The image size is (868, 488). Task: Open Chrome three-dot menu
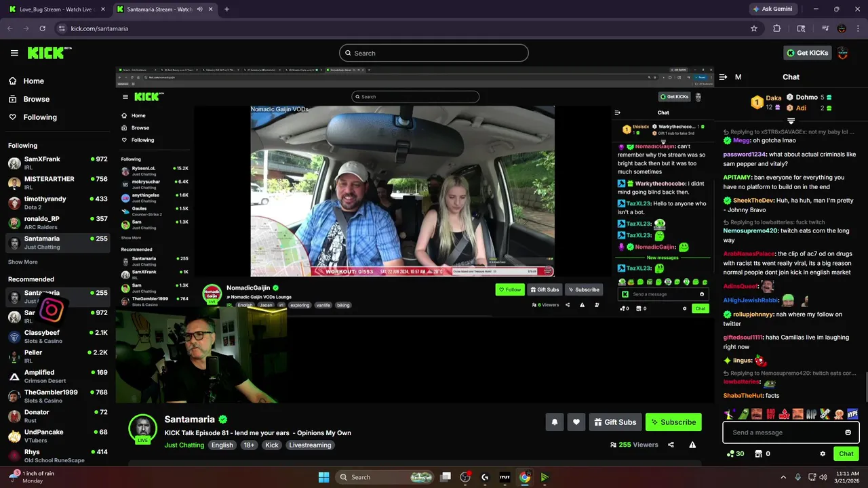coord(858,28)
